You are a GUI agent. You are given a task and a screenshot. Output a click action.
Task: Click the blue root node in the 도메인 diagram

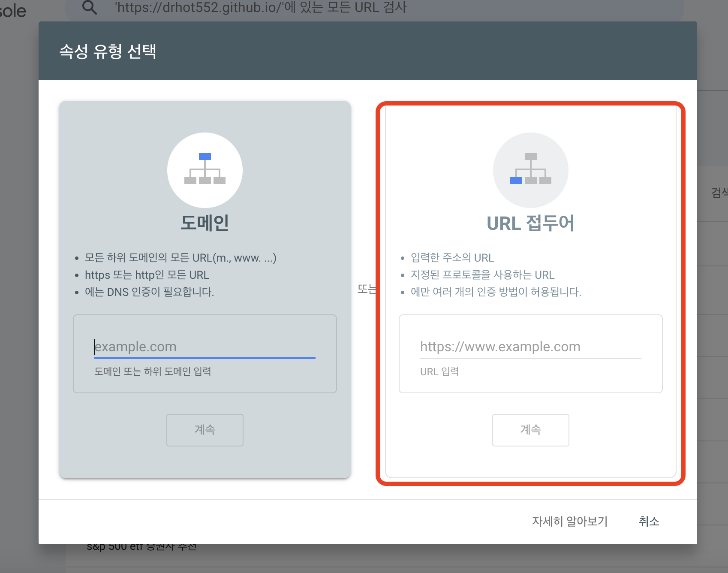[205, 157]
